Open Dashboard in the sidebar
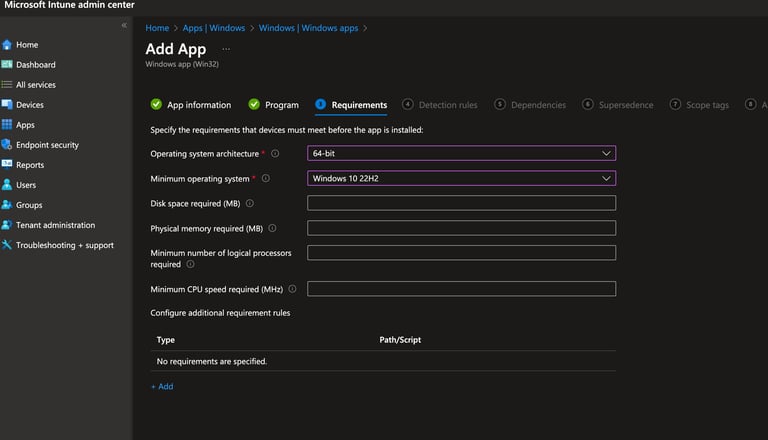Screen dimensions: 768x440 coord(36,65)
